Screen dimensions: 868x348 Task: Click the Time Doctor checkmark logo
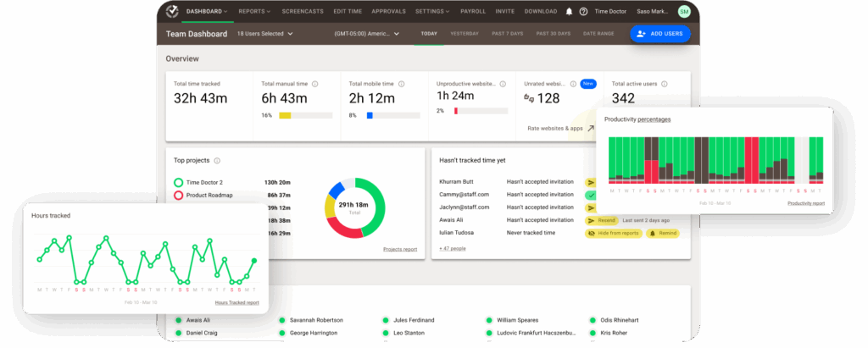172,12
